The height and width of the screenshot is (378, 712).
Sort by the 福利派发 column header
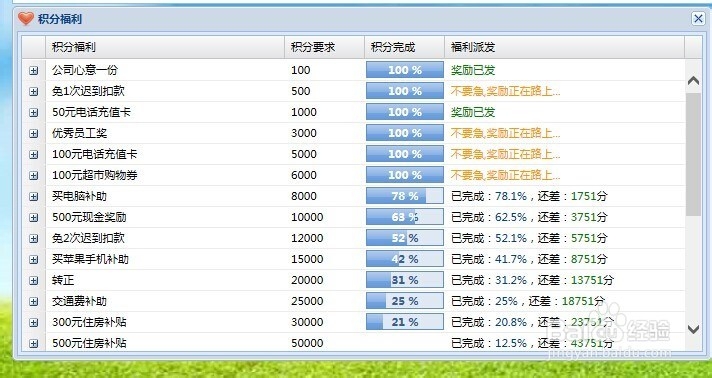[564, 47]
